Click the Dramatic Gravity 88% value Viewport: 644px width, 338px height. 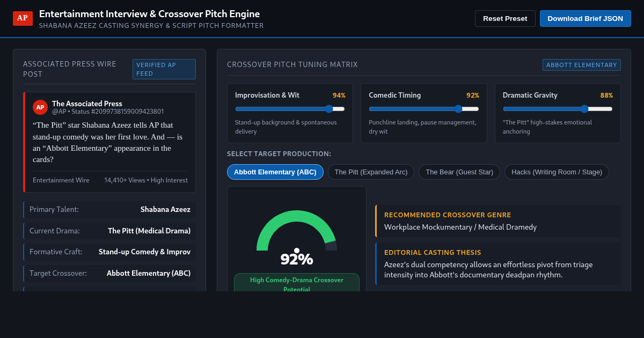coord(606,95)
